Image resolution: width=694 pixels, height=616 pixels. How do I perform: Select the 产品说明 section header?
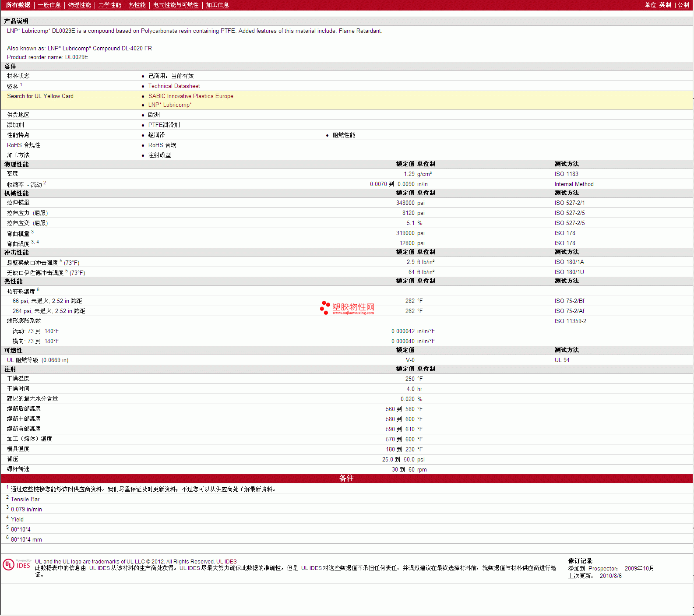tap(16, 21)
